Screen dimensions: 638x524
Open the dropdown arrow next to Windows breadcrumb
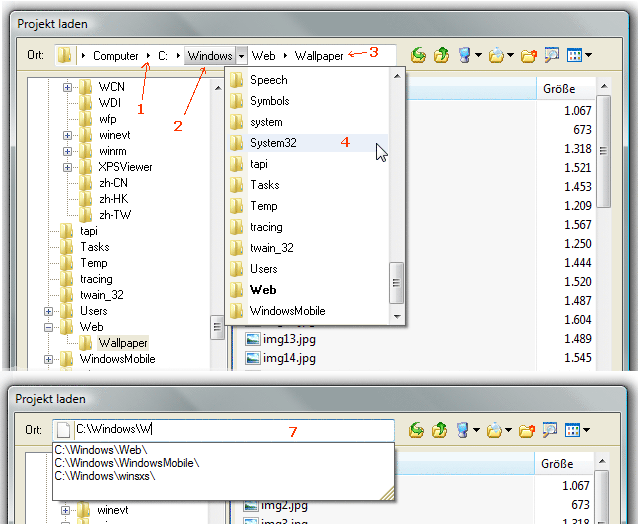241,56
